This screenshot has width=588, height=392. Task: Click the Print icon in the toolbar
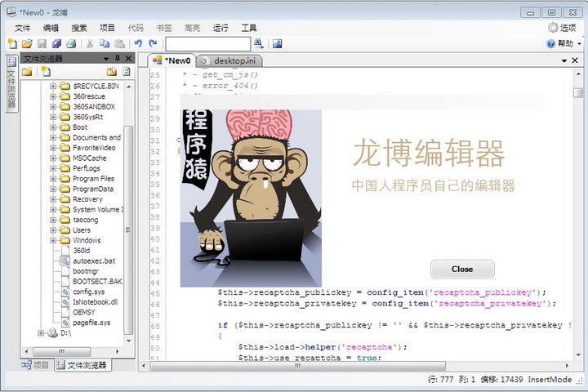point(71,43)
